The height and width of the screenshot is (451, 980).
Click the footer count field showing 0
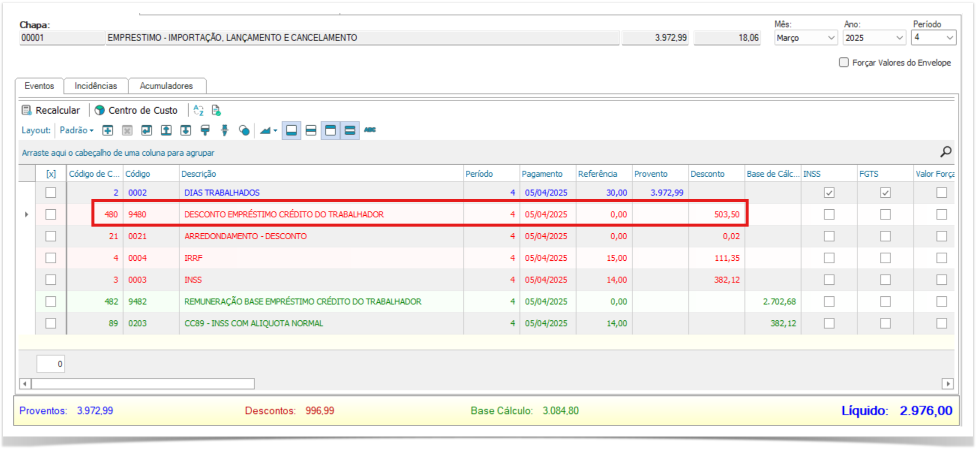(x=50, y=364)
